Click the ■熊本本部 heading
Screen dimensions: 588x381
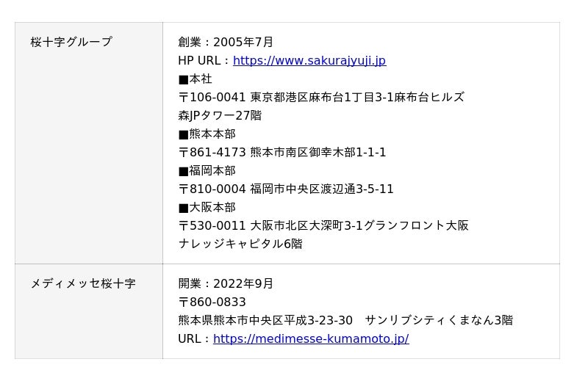(207, 134)
